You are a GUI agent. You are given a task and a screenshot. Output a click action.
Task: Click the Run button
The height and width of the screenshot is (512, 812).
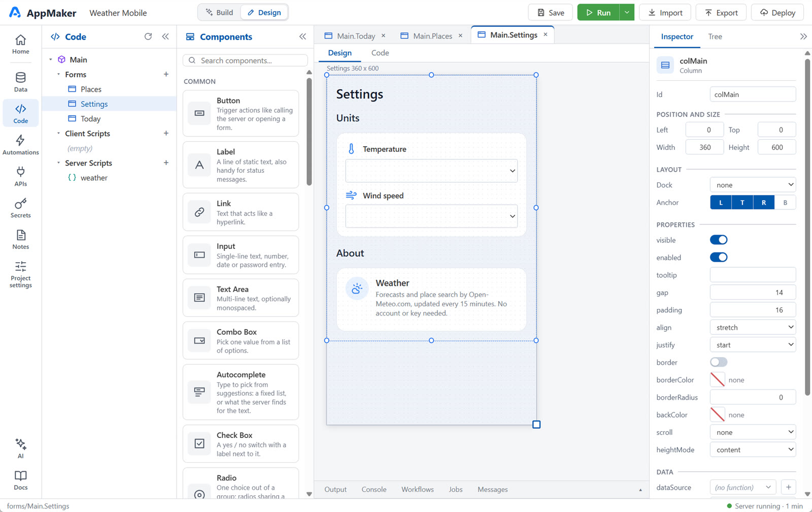[598, 12]
